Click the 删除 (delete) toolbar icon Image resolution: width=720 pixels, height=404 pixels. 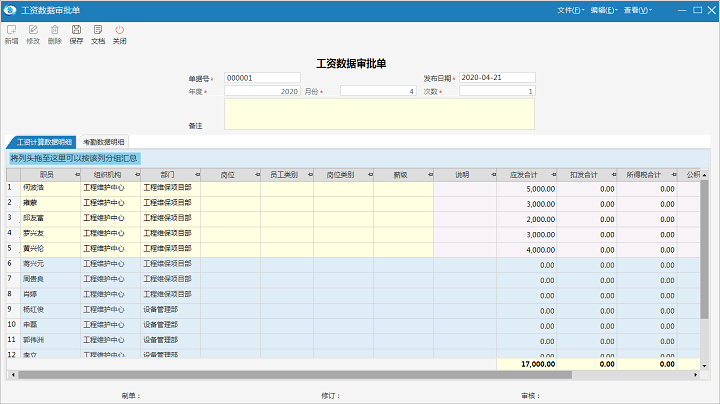click(55, 30)
